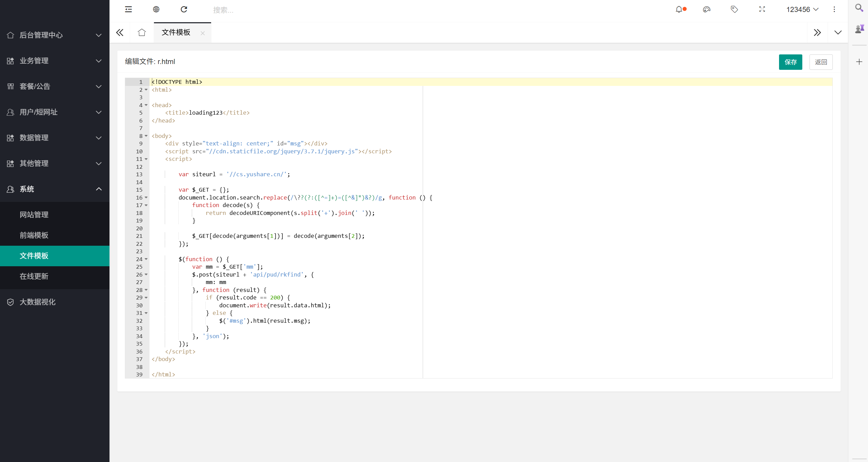Click the 保存 save button

790,62
